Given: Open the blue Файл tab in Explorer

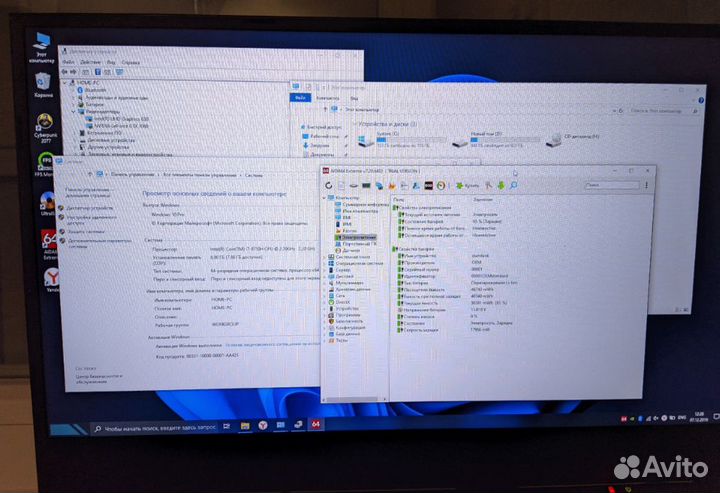Looking at the screenshot, I should [x=300, y=98].
